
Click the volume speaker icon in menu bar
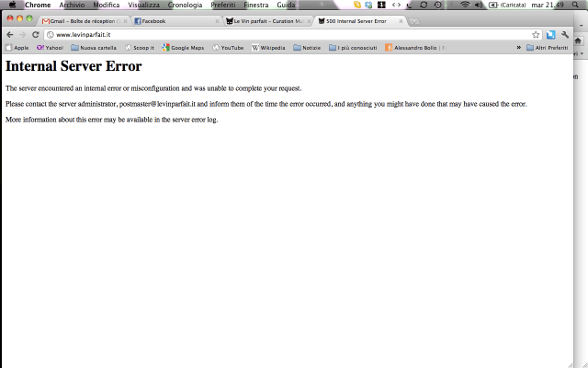[x=479, y=5]
